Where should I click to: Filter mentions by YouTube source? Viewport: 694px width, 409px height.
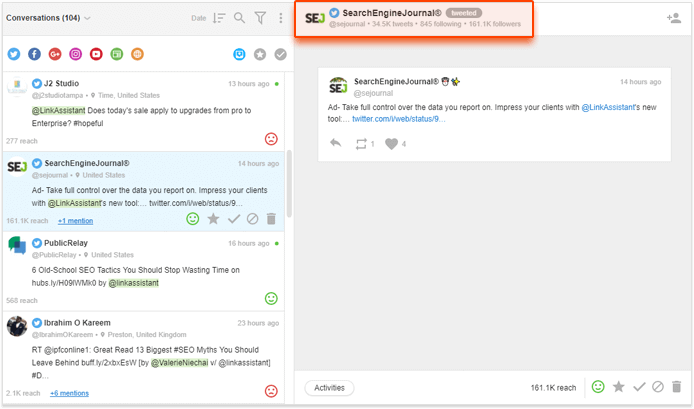tap(96, 54)
